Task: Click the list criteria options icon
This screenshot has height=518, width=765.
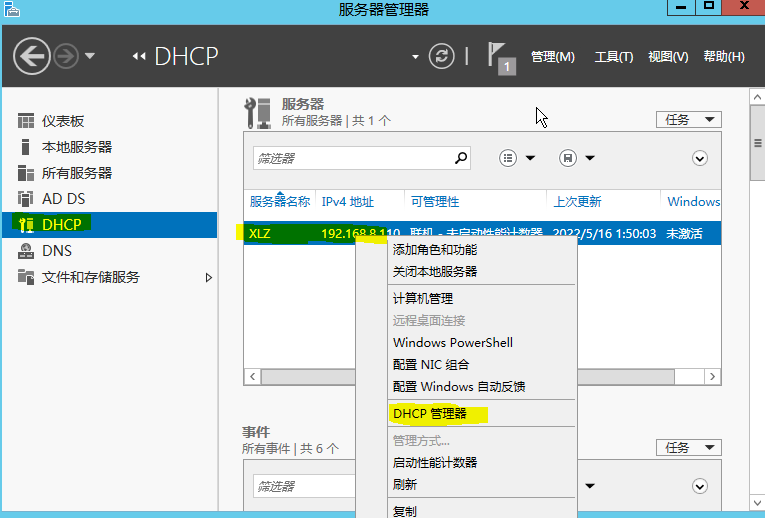Action: coord(508,158)
